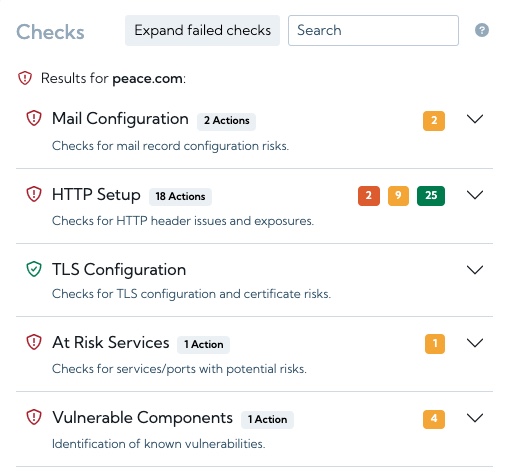
Task: Click the Mail Configuration red shield icon
Action: coord(34,118)
